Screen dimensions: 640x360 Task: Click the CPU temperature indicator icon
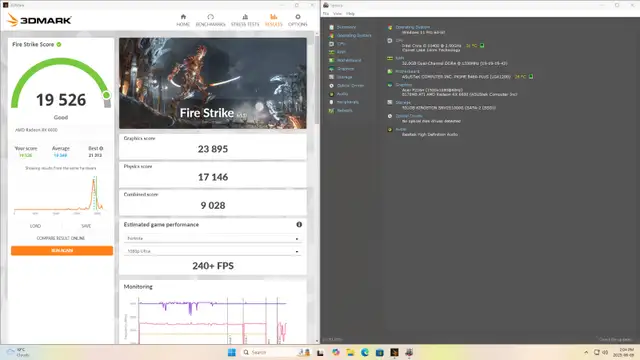point(482,45)
